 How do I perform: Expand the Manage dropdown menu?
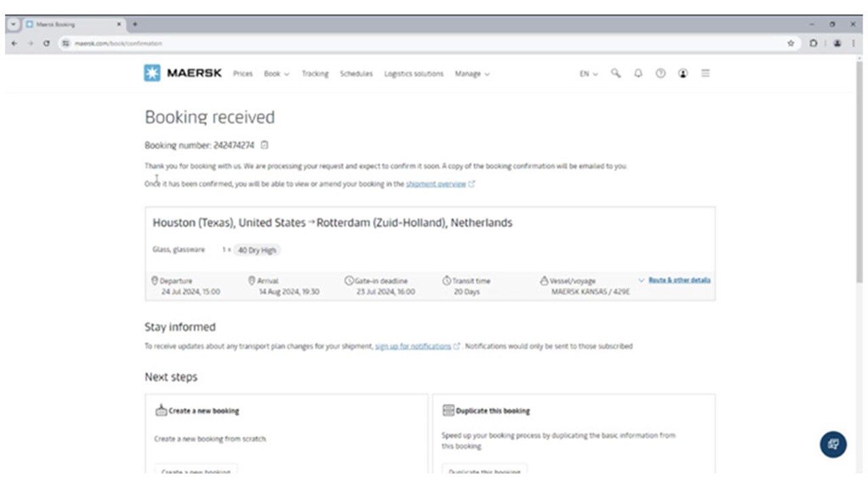pos(472,74)
